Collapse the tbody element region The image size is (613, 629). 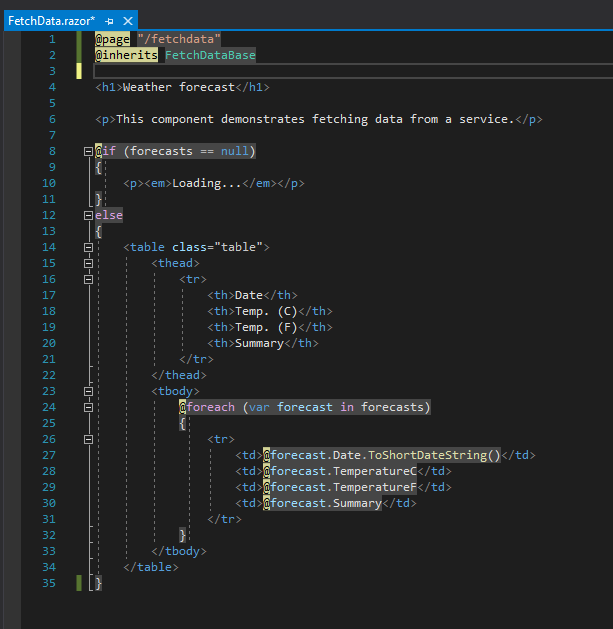[89, 391]
